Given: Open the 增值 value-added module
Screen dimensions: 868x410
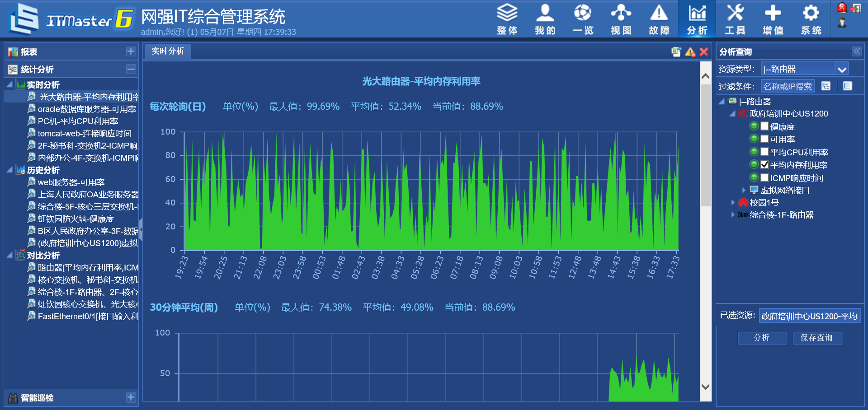Looking at the screenshot, I should click(773, 19).
